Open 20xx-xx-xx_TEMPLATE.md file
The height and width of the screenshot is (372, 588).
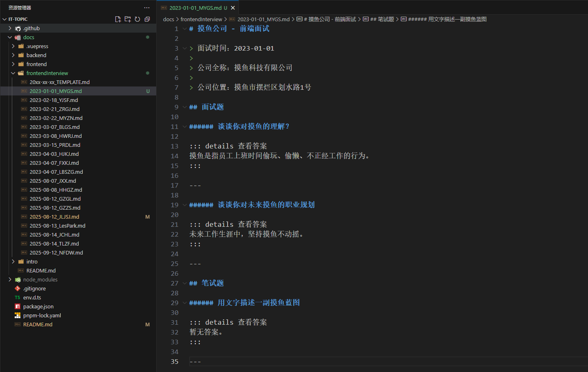(60, 82)
